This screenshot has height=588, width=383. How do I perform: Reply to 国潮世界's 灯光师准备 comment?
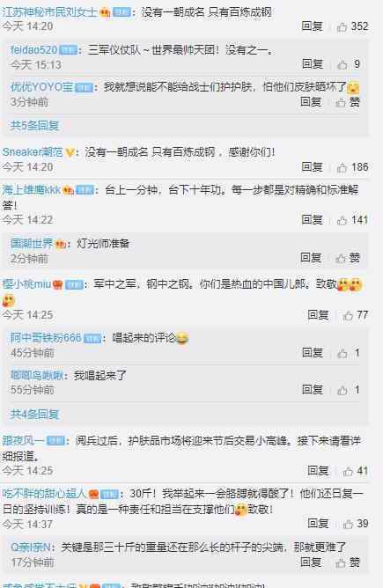click(x=311, y=258)
